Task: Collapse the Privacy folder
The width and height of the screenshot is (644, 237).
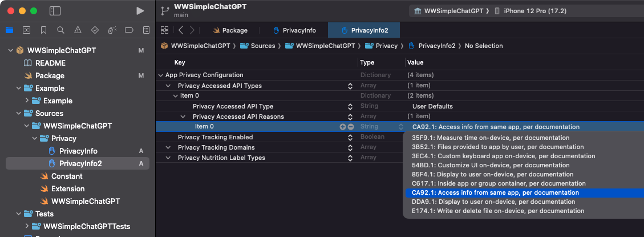Action: tap(34, 138)
